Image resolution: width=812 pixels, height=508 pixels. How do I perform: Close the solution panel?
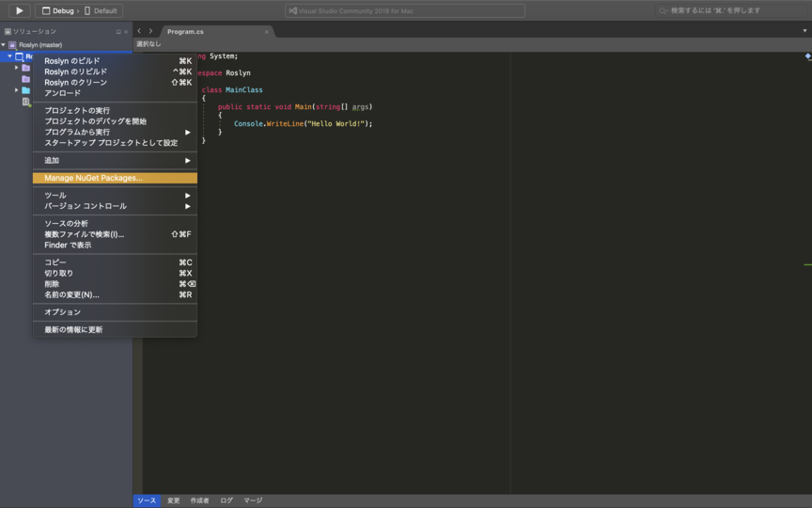(x=126, y=32)
